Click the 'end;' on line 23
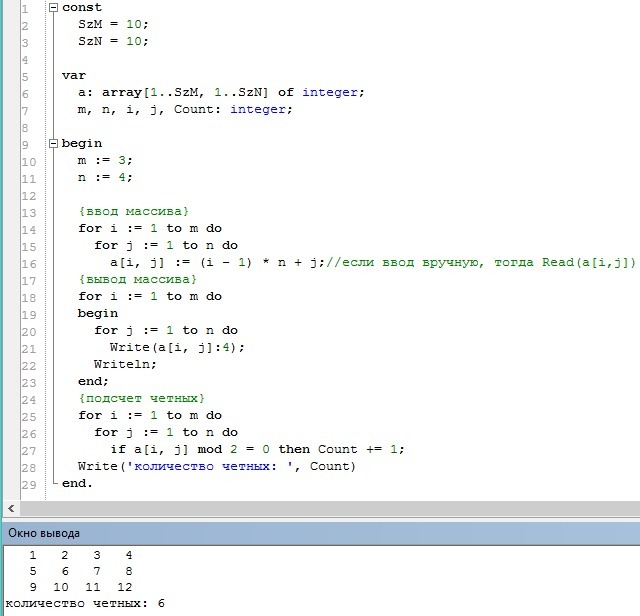640x616 pixels. click(93, 381)
